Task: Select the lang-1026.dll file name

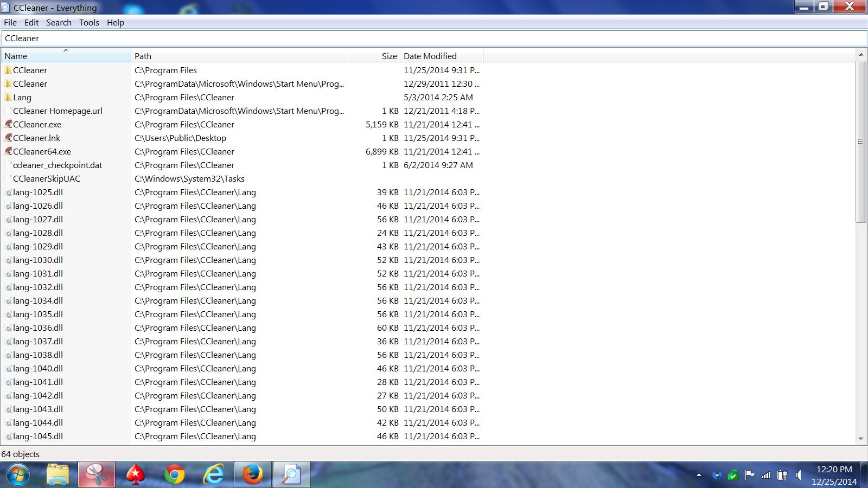Action: (x=38, y=206)
